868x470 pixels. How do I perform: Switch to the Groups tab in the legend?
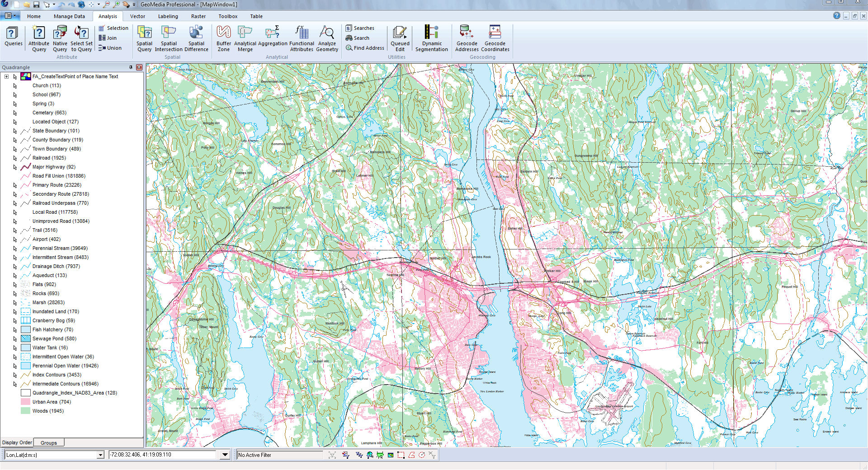pos(48,442)
